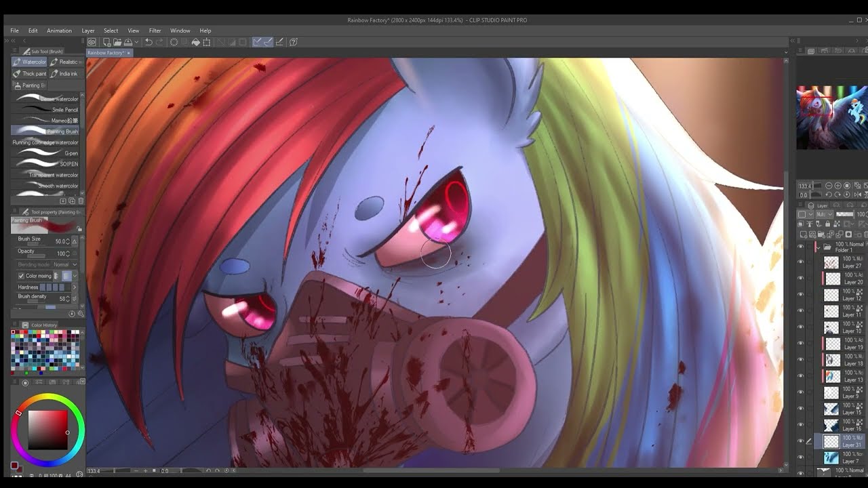The width and height of the screenshot is (868, 488).
Task: Select the Realistic watercolor sub tool group
Action: 66,62
